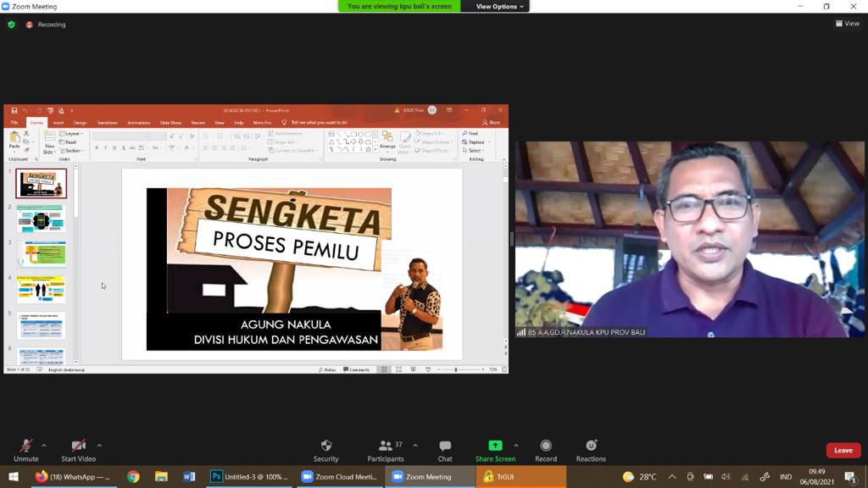This screenshot has width=868, height=488.
Task: Expand video options arrow beside Start Video
Action: (x=99, y=445)
